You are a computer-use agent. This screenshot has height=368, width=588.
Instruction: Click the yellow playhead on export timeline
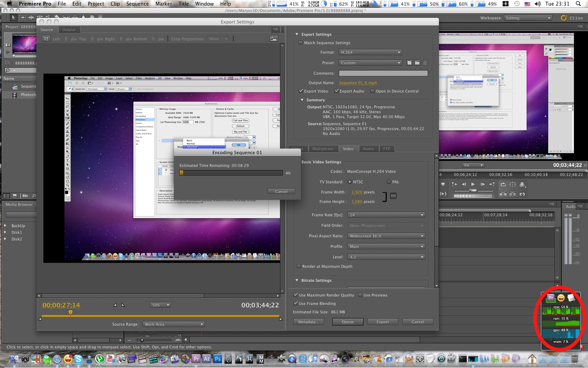pos(70,312)
